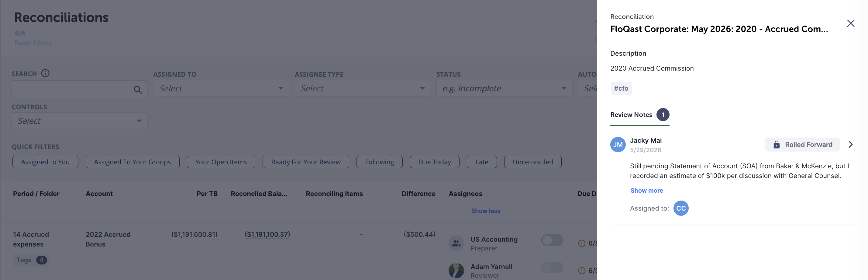The height and width of the screenshot is (280, 868).
Task: Sort by Reconciled Balance column header
Action: (x=259, y=194)
